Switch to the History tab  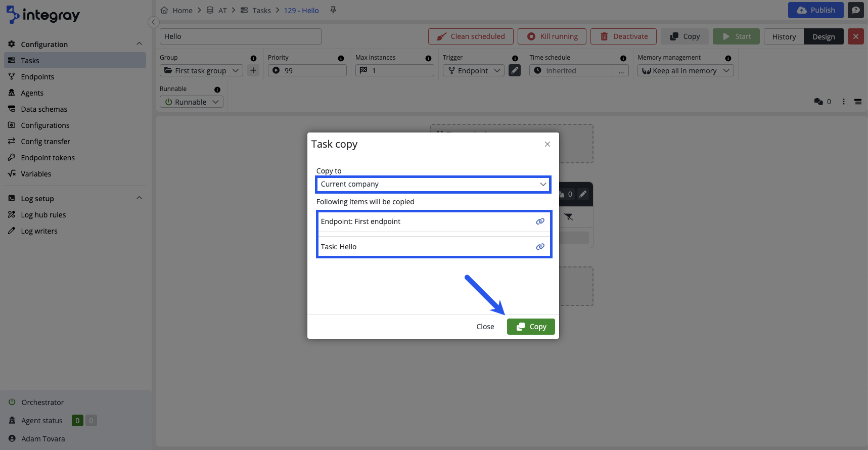tap(784, 36)
